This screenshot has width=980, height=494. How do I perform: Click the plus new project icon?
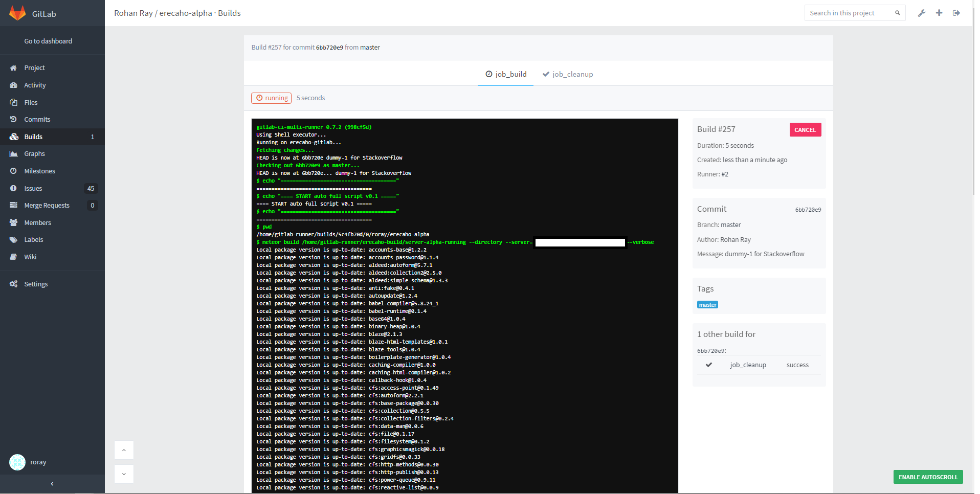click(x=939, y=13)
